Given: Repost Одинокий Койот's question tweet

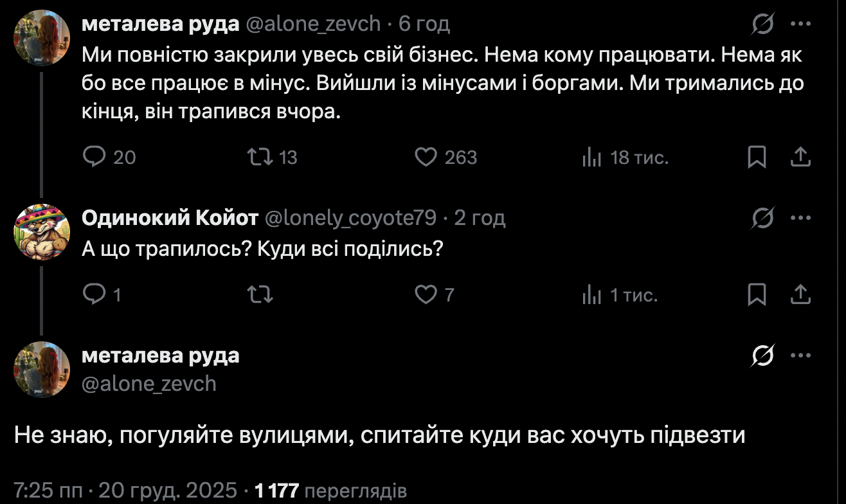Looking at the screenshot, I should click(260, 294).
